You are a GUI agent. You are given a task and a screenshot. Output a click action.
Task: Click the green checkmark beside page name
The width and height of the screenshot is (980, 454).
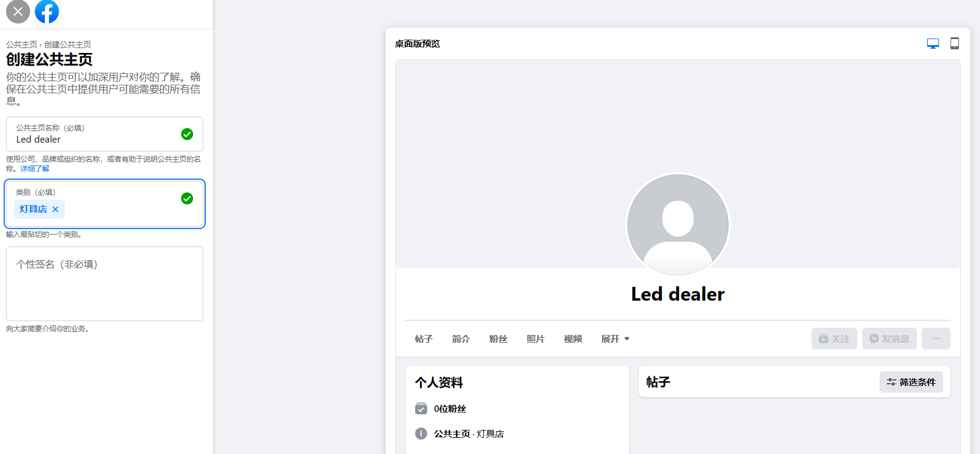pos(187,134)
